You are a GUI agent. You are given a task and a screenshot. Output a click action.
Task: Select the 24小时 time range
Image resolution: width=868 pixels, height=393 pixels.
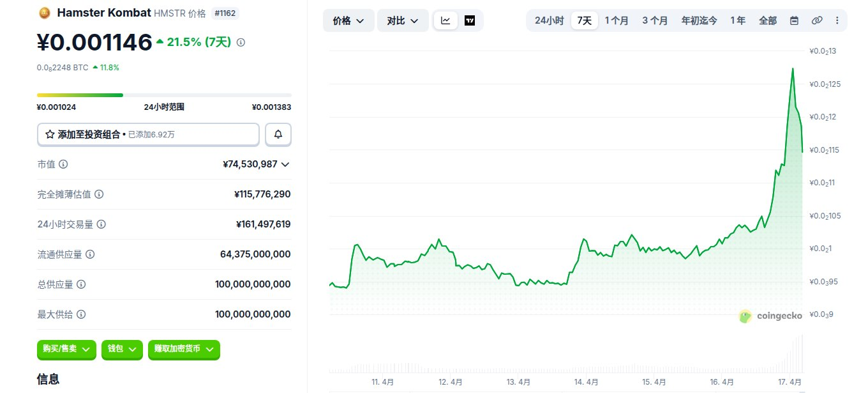point(549,20)
